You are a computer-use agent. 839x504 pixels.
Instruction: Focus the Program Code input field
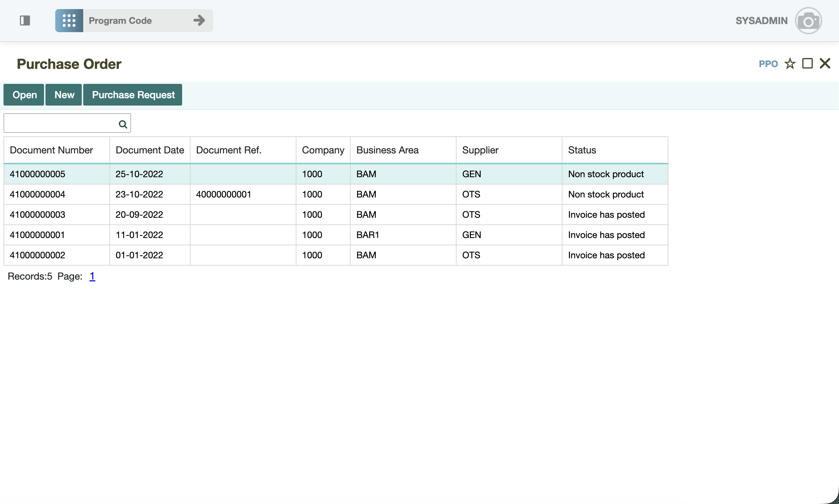tap(136, 21)
